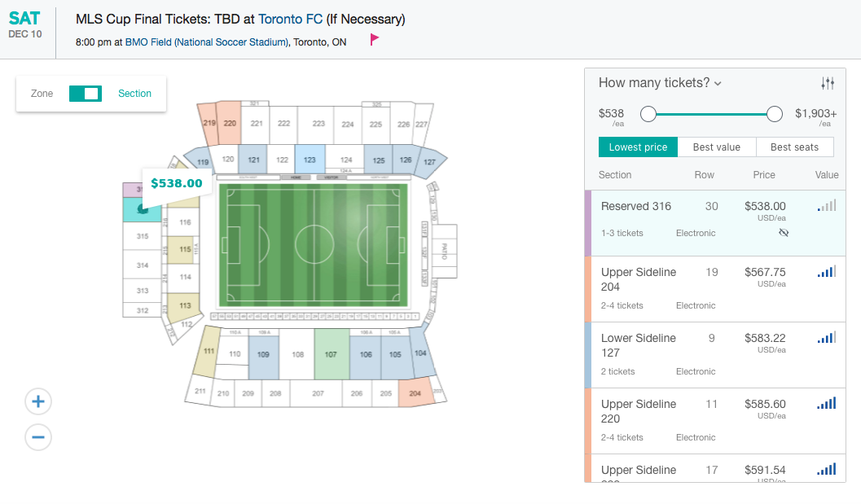Screen dimensions: 861x504
Task: Open the ticket filter settings icon
Action: point(828,83)
